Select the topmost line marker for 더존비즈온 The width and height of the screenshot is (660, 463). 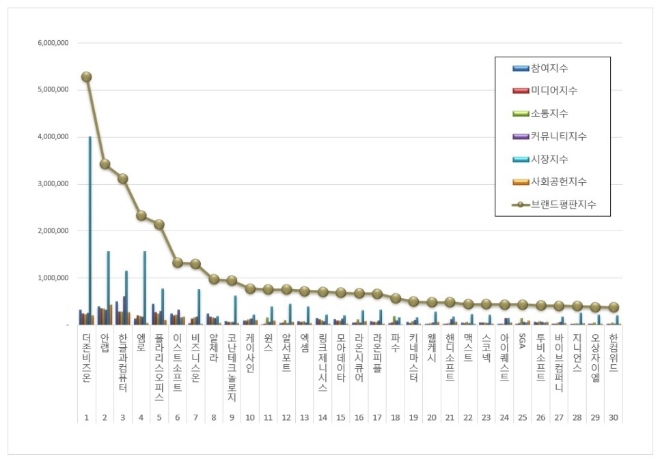pos(86,77)
